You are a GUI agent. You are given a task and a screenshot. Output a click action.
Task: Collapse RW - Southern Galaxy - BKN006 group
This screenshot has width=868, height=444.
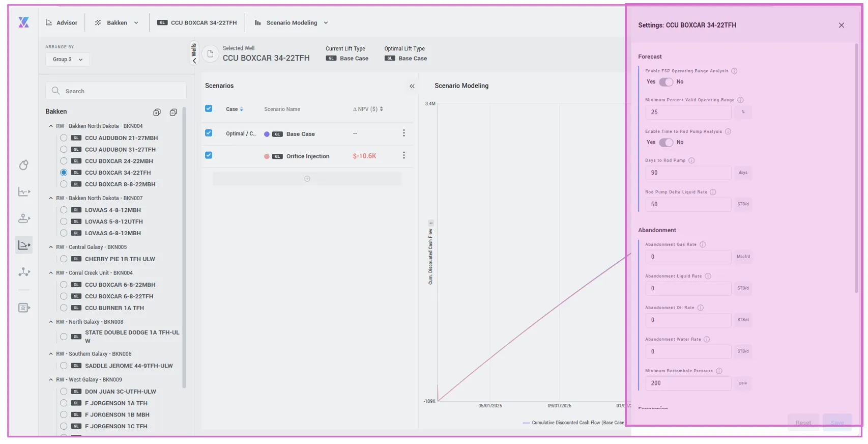[x=51, y=354]
